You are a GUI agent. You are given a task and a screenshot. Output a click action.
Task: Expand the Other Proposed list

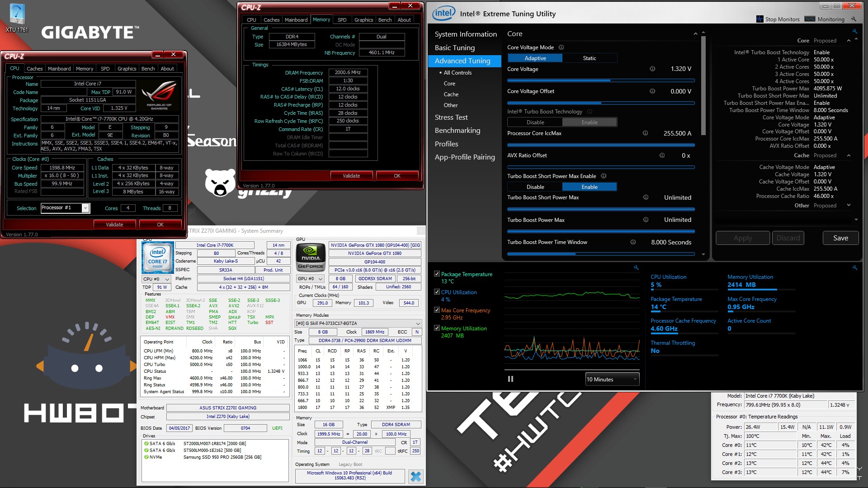click(x=849, y=206)
